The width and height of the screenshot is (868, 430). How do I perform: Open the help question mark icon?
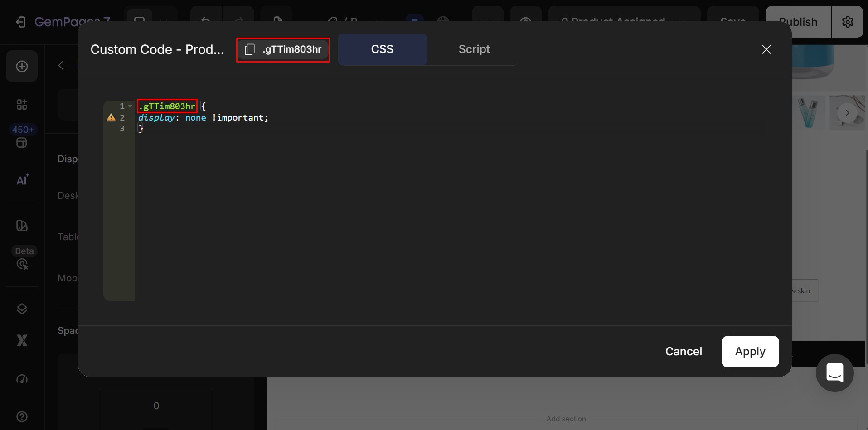(x=22, y=416)
